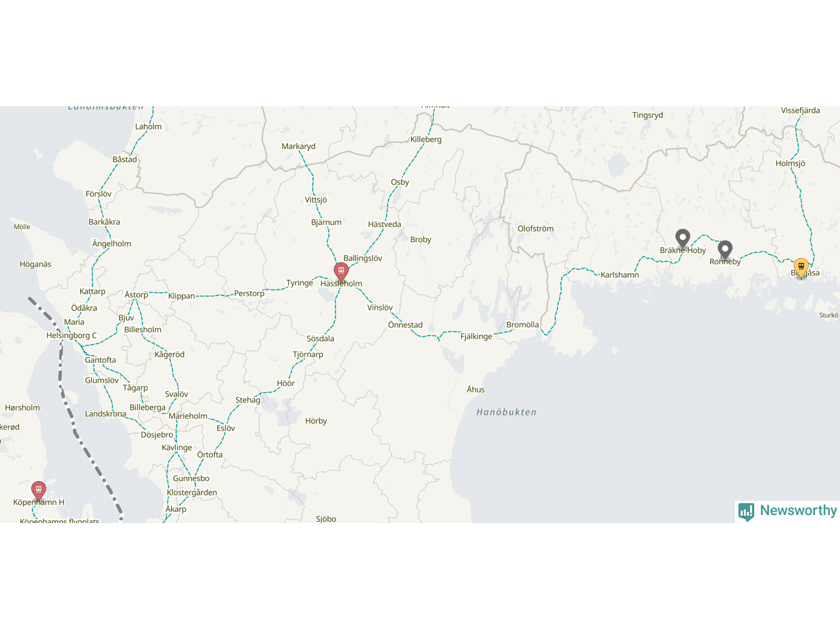Image resolution: width=840 pixels, height=630 pixels.
Task: Click the Höganäs town label
Action: point(35,264)
